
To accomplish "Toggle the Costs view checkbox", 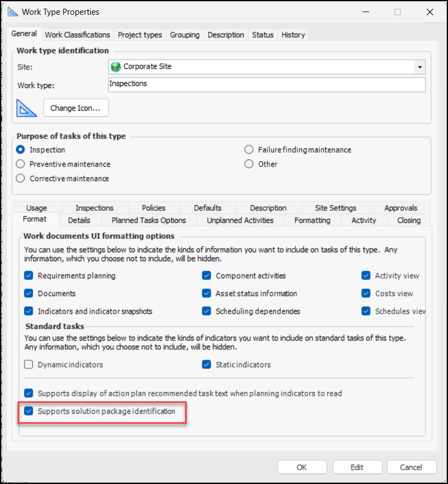I will [x=366, y=293].
